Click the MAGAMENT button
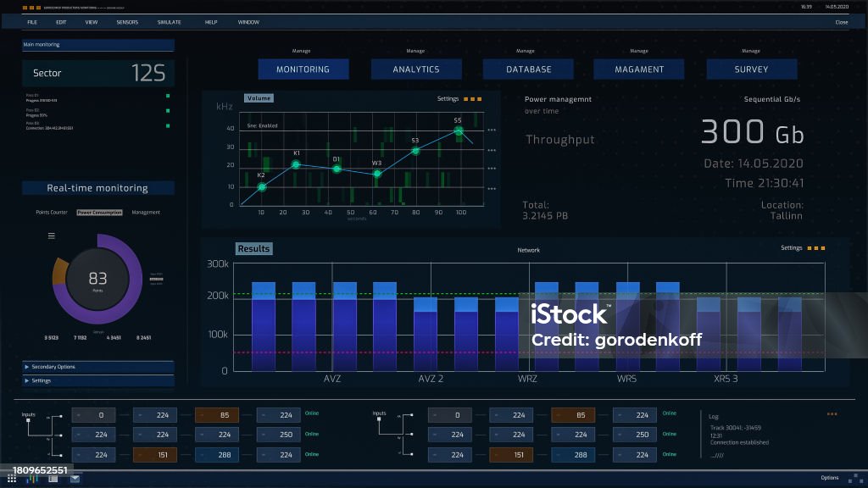Image resolution: width=868 pixels, height=488 pixels. 639,69
